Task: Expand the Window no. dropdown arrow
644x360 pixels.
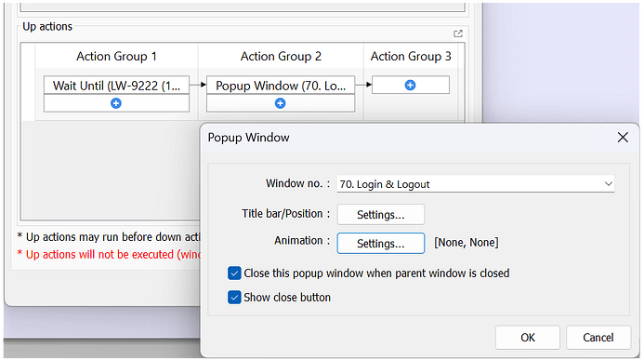Action: 609,183
